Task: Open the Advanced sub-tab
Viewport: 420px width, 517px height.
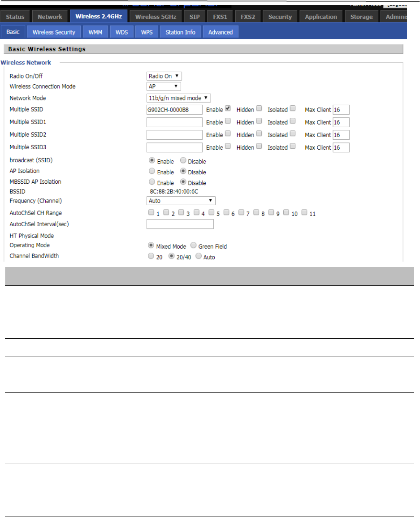Action: [x=221, y=32]
